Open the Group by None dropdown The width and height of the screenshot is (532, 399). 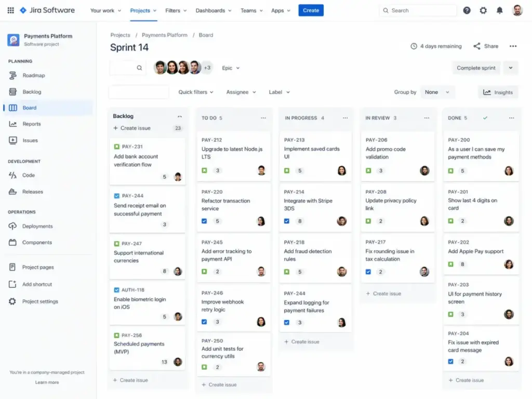click(437, 92)
